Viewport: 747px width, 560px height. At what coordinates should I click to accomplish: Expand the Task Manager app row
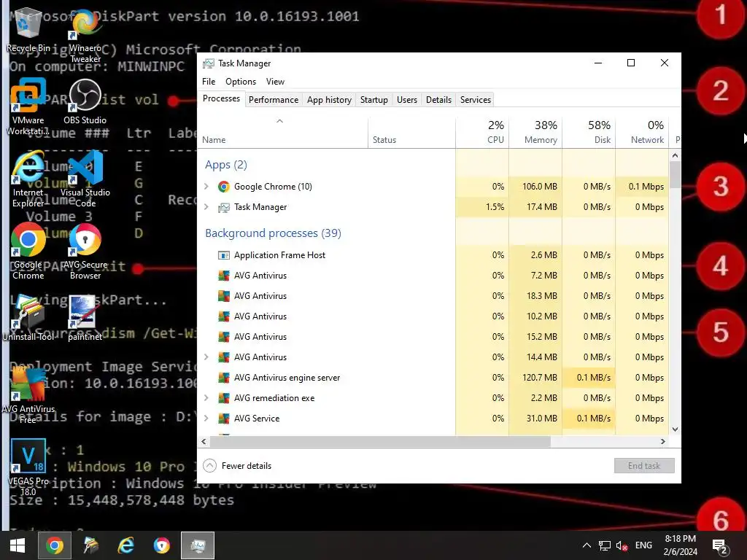[x=206, y=207]
